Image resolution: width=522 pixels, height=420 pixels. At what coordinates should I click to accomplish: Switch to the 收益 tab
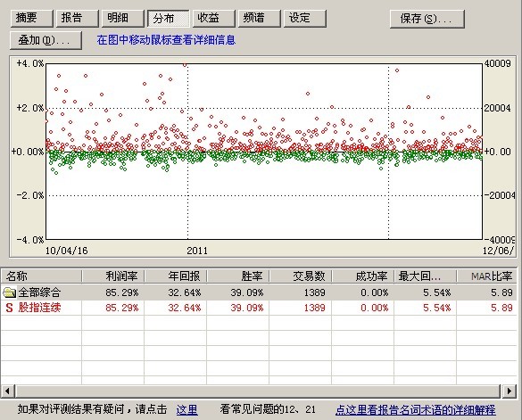tap(214, 18)
